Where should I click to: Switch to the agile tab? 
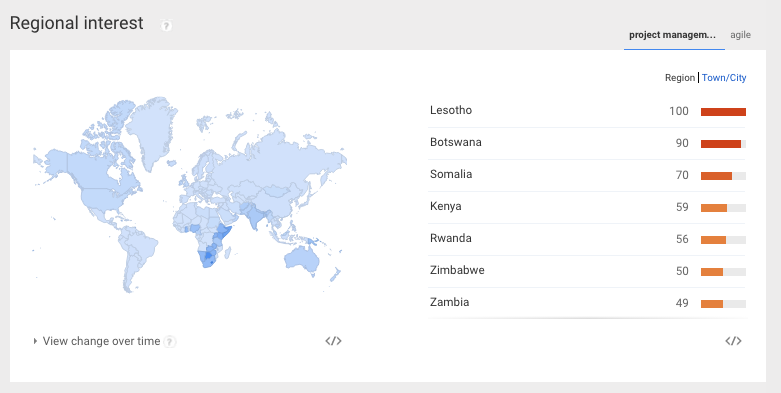point(740,35)
